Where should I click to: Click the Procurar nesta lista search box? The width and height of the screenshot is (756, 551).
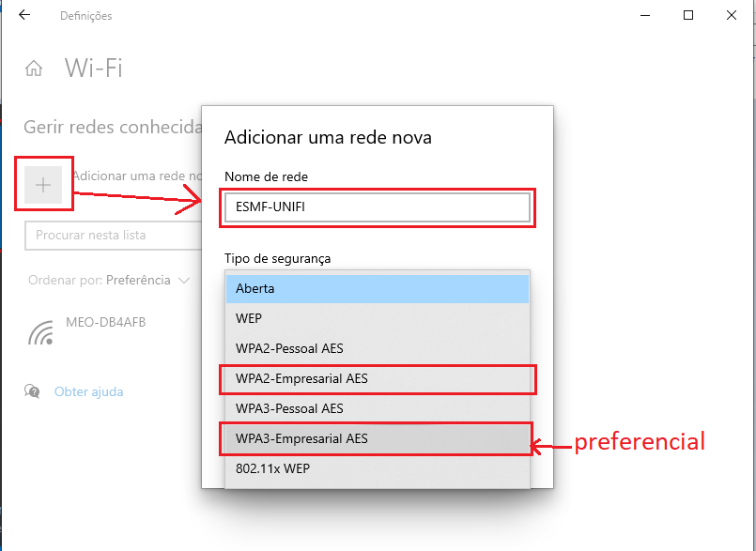point(113,235)
